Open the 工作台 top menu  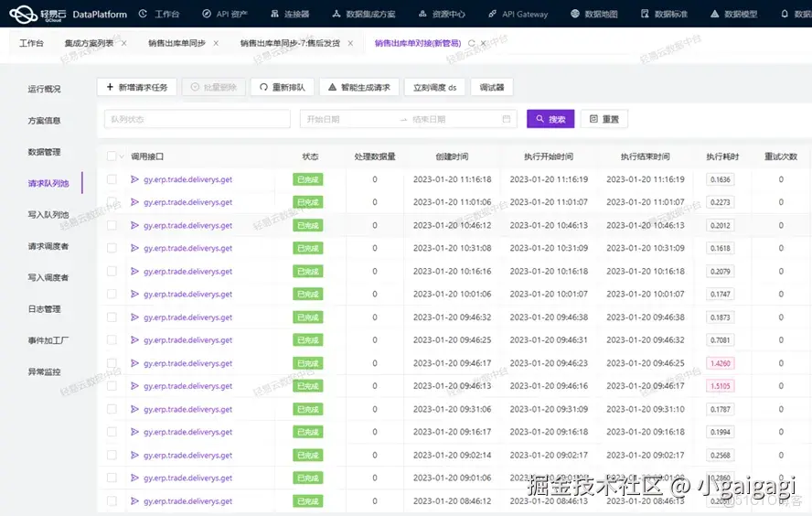(x=159, y=14)
